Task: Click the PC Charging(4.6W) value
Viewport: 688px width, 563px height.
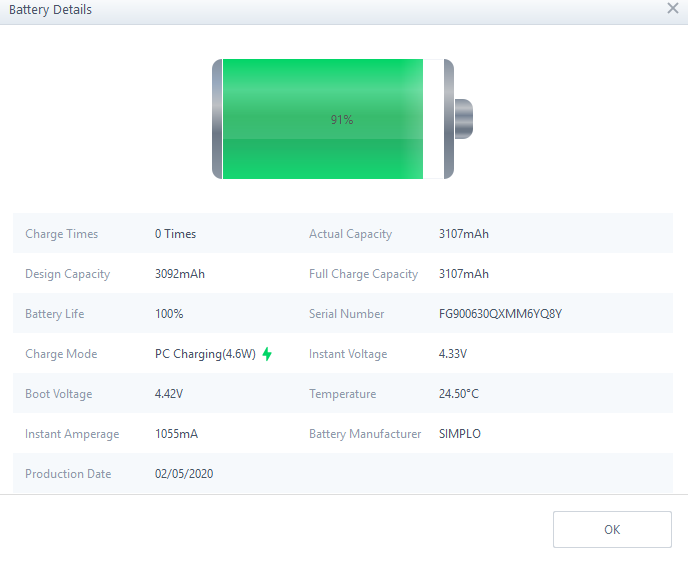Action: [205, 354]
